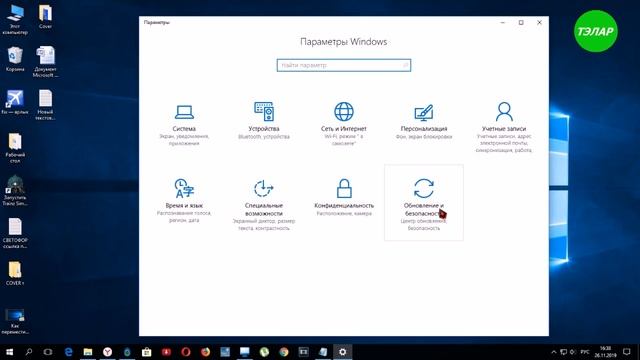Viewport: 640px width, 360px height.
Task: Select Этот компьютер desktop icon
Action: (x=15, y=20)
